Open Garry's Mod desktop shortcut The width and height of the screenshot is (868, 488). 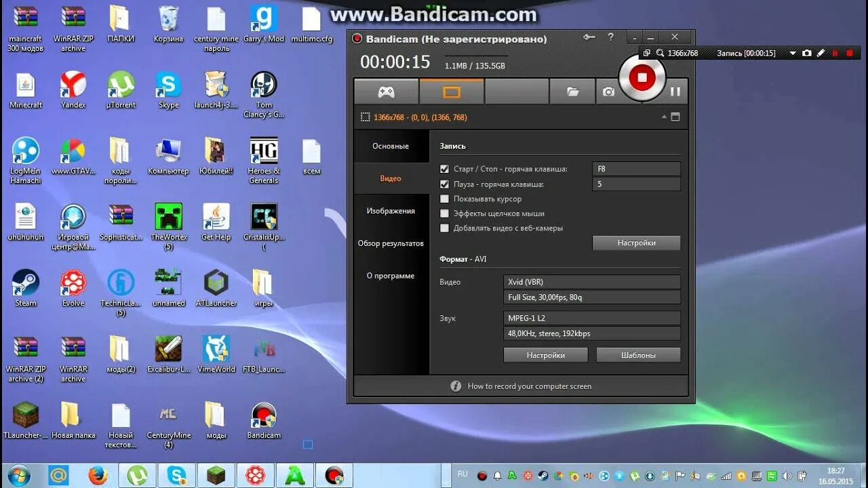[264, 25]
